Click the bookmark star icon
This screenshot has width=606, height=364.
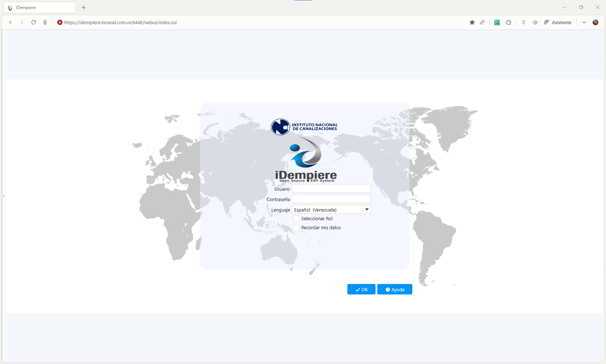472,22
